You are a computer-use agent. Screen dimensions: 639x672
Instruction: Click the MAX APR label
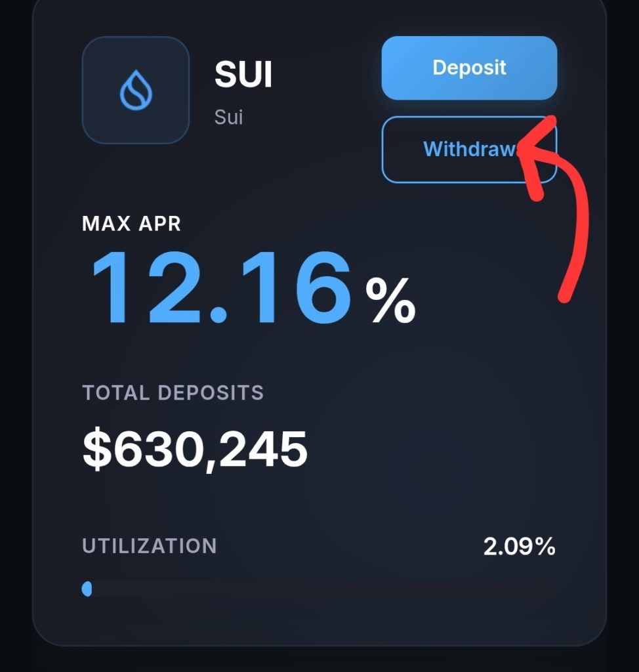point(131,224)
